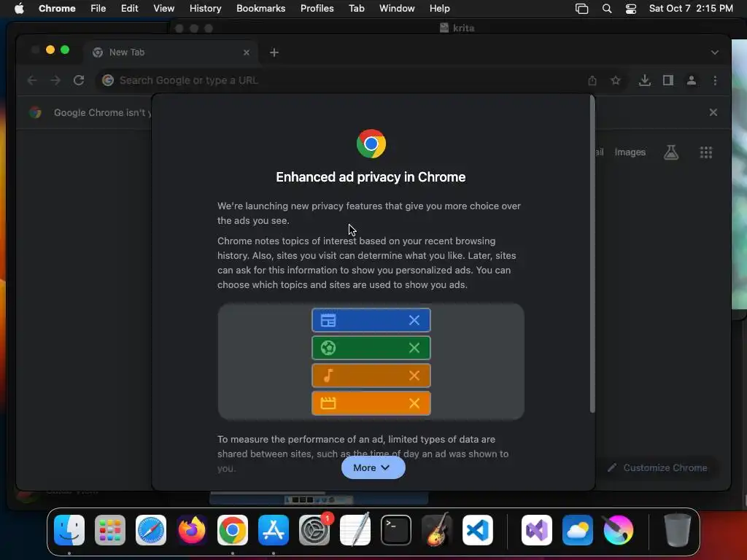
Task: Click the Chrome logo in dialog
Action: tap(371, 144)
